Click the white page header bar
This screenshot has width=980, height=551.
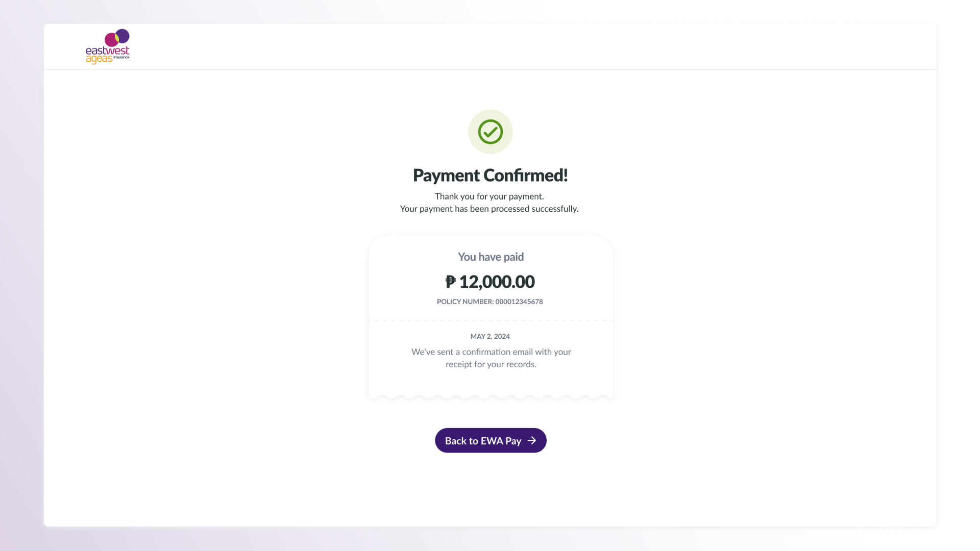coord(490,46)
